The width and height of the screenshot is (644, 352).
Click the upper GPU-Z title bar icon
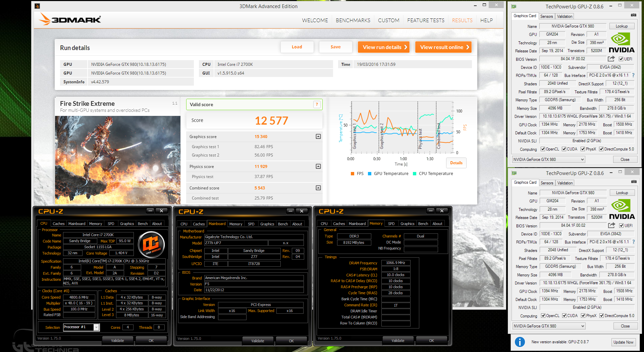pyautogui.click(x=514, y=6)
